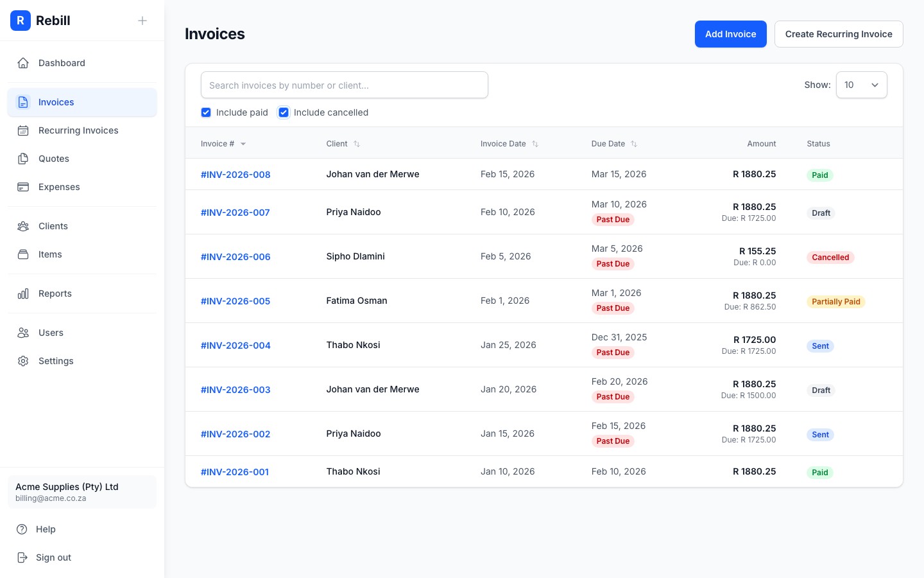Click the Expenses card icon
This screenshot has width=924, height=578.
[23, 187]
